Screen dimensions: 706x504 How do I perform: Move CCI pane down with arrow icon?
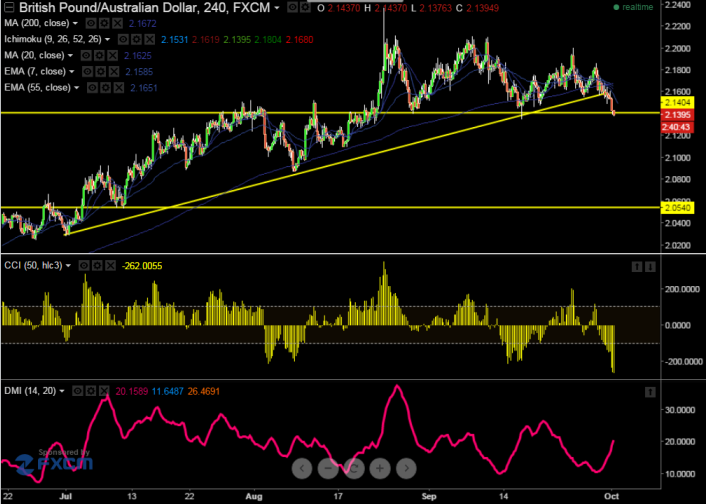(650, 267)
